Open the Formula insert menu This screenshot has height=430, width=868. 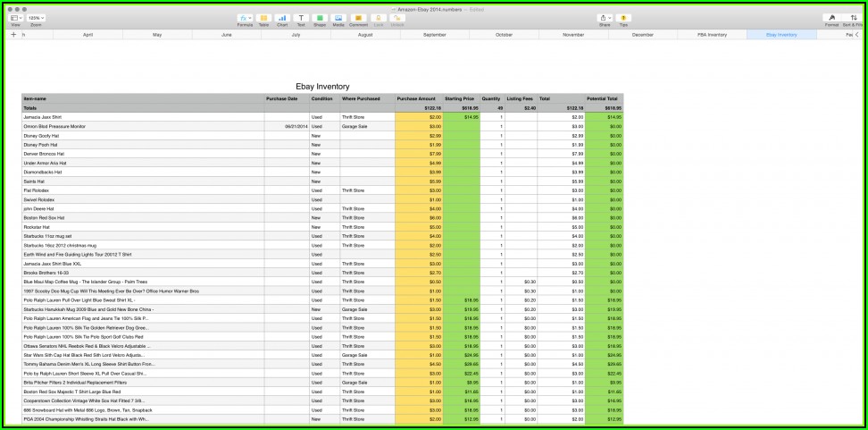pos(245,18)
